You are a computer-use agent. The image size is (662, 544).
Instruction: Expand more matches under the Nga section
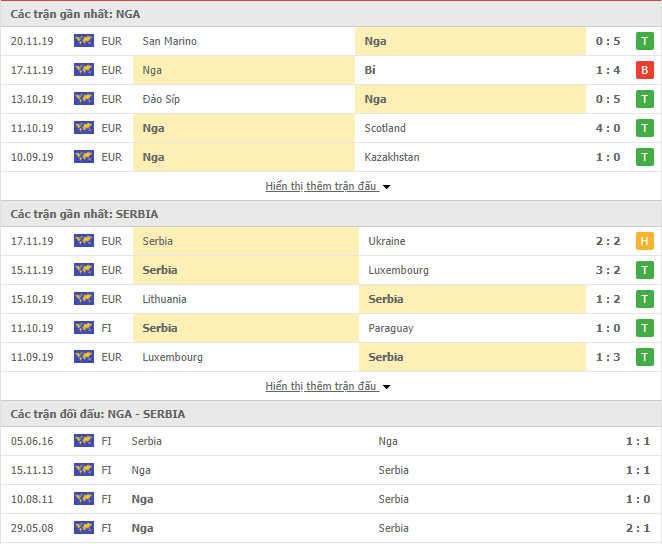[x=321, y=186]
